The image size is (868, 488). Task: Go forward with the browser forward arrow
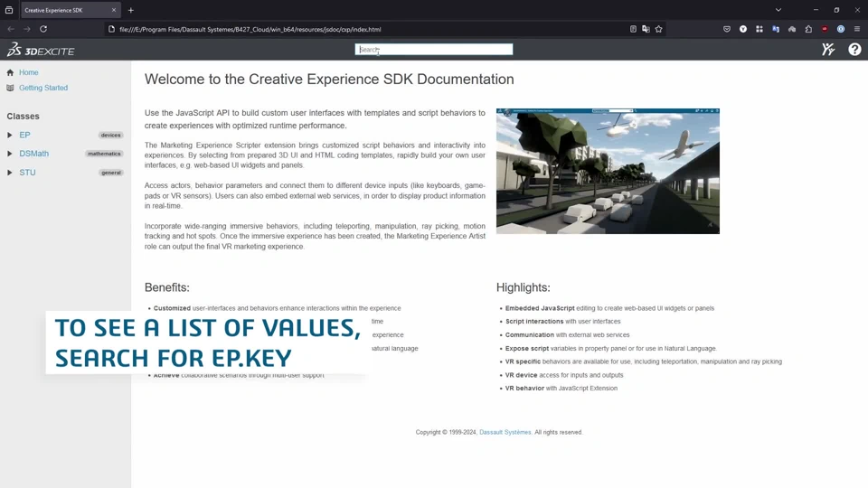(26, 29)
